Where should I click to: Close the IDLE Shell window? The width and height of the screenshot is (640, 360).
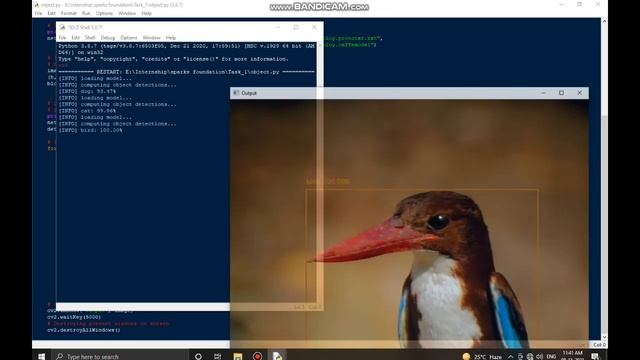pyautogui.click(x=314, y=27)
